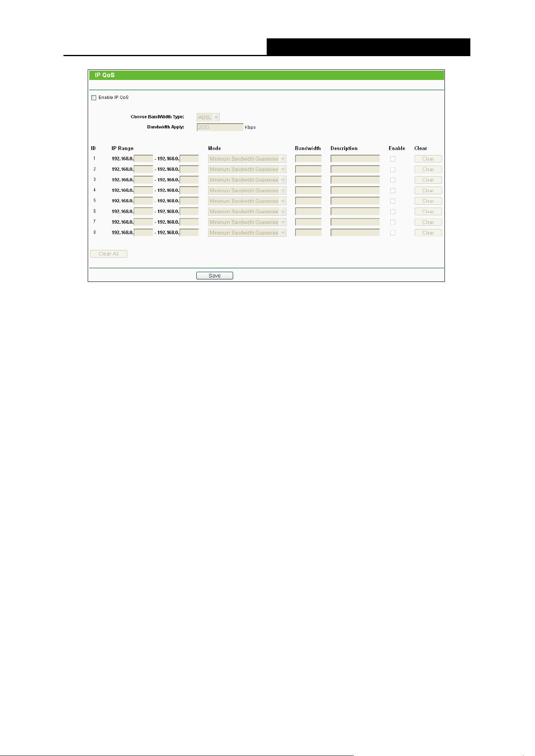Focus the Bandwidth field of rule 5
The height and width of the screenshot is (756, 535).
tap(308, 201)
